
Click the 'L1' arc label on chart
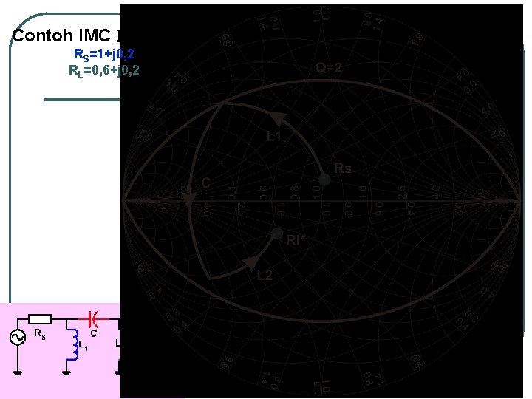[274, 137]
